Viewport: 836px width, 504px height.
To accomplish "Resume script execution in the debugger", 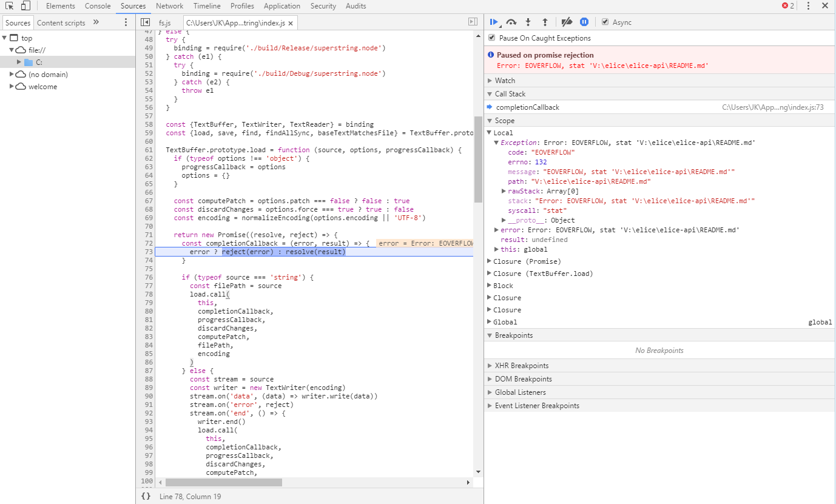I will pos(493,22).
